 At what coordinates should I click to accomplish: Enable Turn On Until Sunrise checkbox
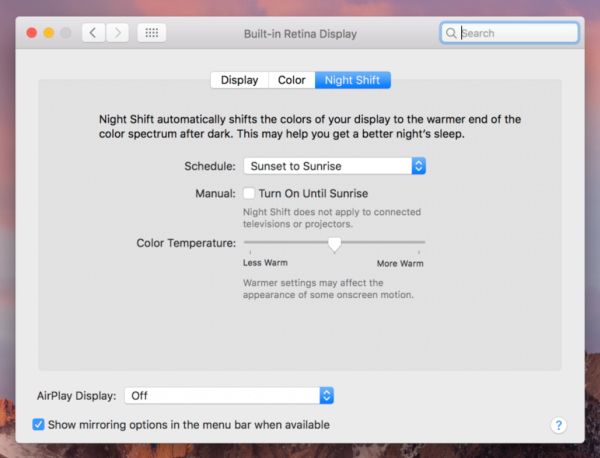tap(249, 193)
